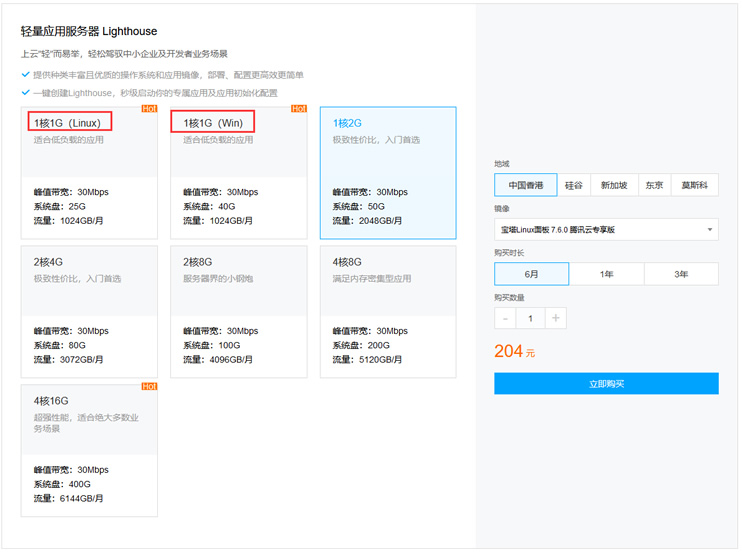742x554 pixels.
Task: Choose 莫斯科 as the region
Action: point(694,185)
